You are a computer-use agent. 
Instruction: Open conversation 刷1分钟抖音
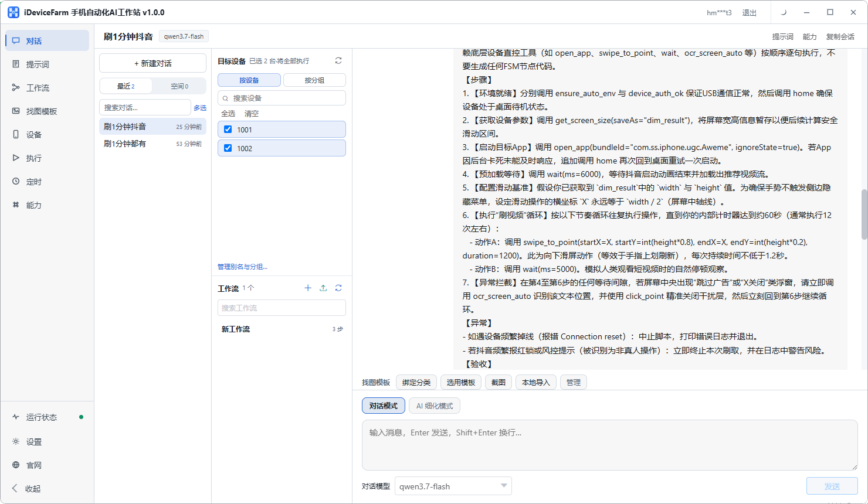pyautogui.click(x=152, y=127)
